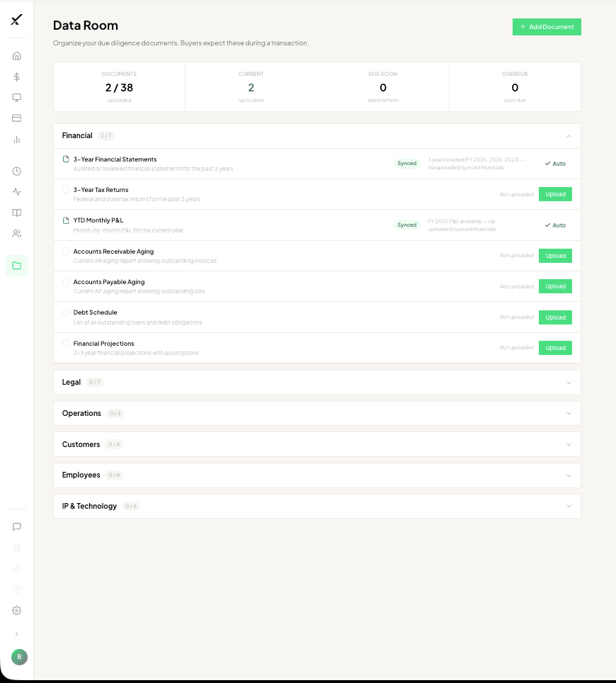Toggle Auto sync on 3-Year Financial Statements
Image resolution: width=616 pixels, height=683 pixels.
coord(555,164)
